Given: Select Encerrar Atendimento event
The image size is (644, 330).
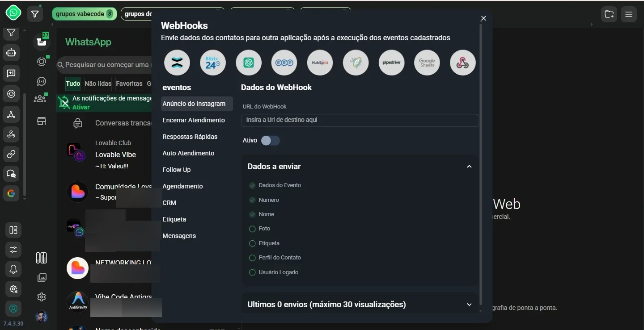Looking at the screenshot, I should [194, 120].
